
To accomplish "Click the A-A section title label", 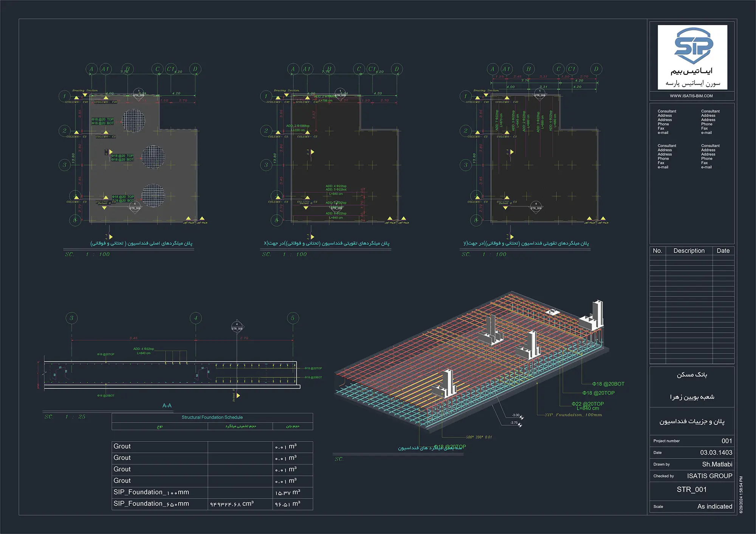I will pyautogui.click(x=167, y=406).
